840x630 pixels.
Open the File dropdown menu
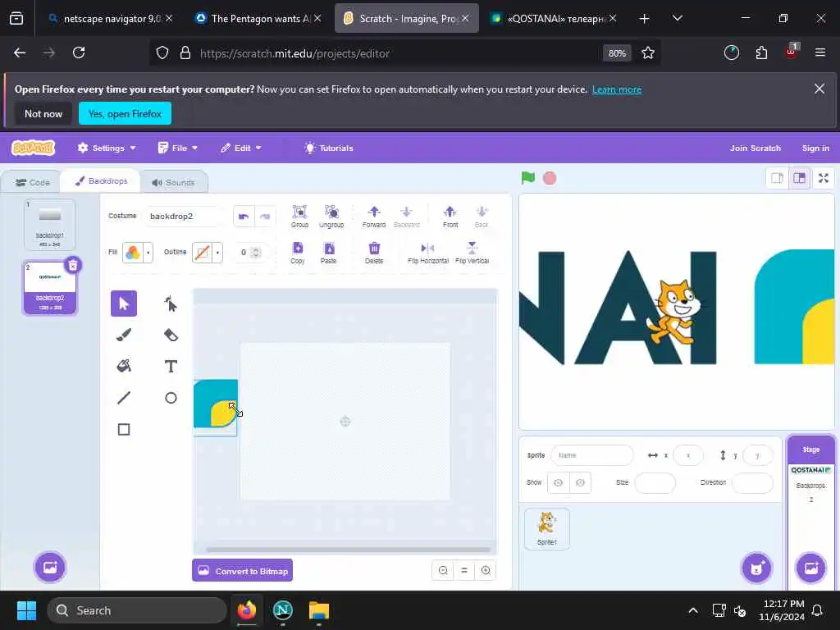[178, 148]
